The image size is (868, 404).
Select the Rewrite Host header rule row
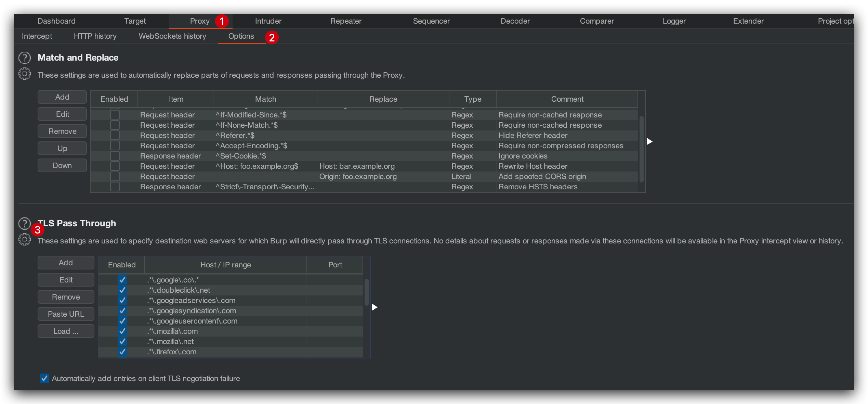pos(533,166)
